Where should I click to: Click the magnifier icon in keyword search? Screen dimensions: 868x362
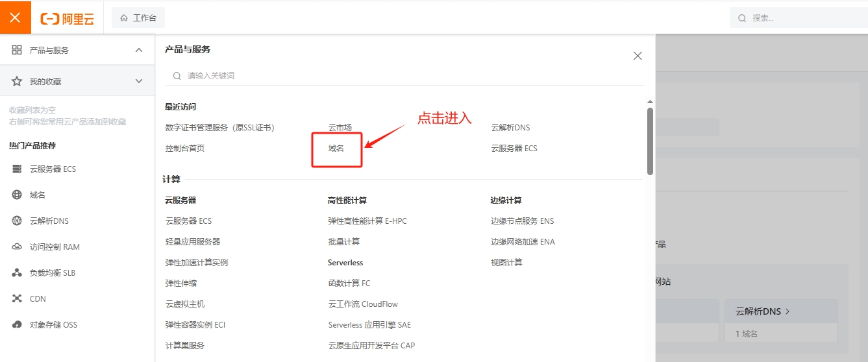click(177, 76)
